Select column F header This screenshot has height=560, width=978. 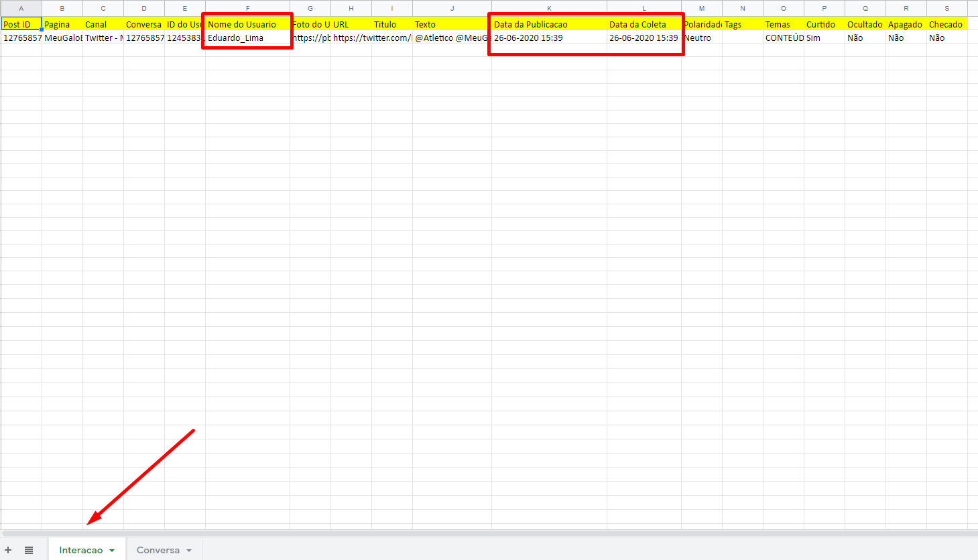click(x=247, y=8)
